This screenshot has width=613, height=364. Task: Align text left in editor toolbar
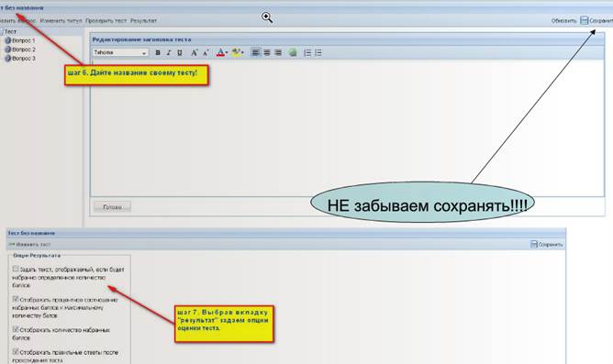pos(255,52)
